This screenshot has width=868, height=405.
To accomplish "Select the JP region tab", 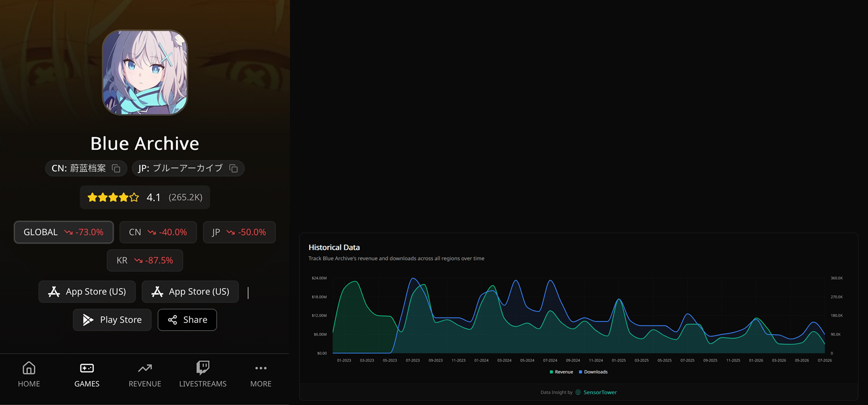I will pos(239,232).
